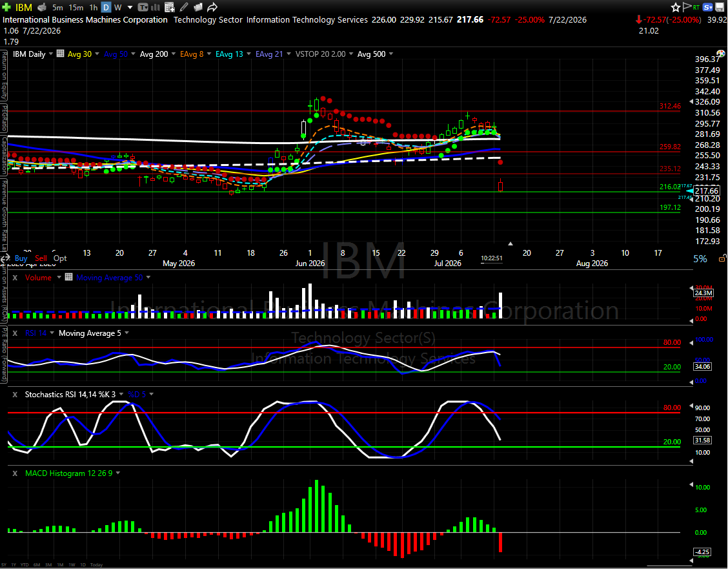The height and width of the screenshot is (569, 728).
Task: Click the Opt options button
Action: click(60, 258)
